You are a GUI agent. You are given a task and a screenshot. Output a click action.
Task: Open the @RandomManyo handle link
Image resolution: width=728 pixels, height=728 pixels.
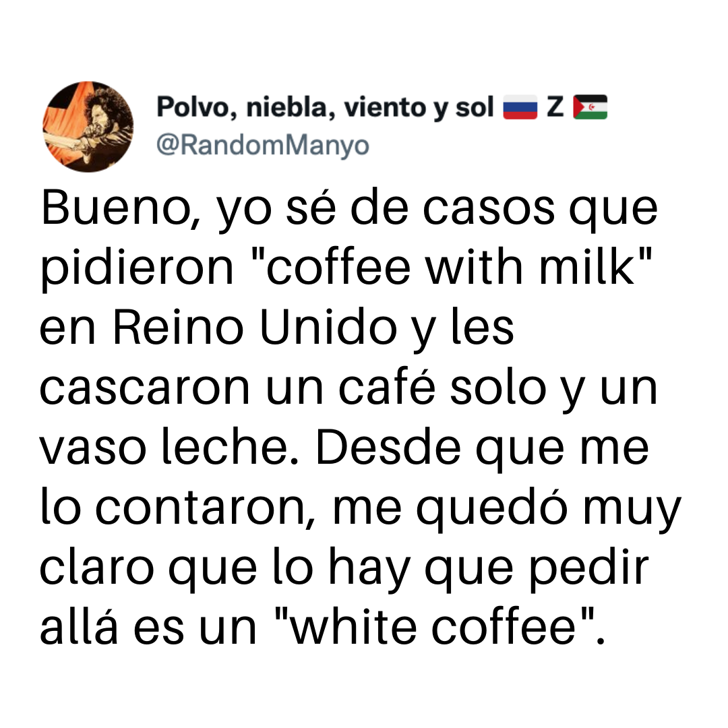pyautogui.click(x=263, y=145)
